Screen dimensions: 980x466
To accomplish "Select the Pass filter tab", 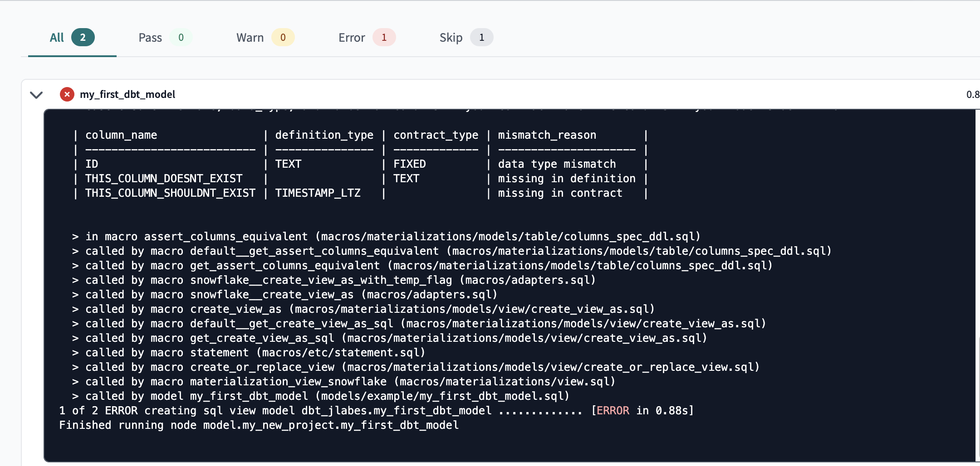I will point(150,37).
